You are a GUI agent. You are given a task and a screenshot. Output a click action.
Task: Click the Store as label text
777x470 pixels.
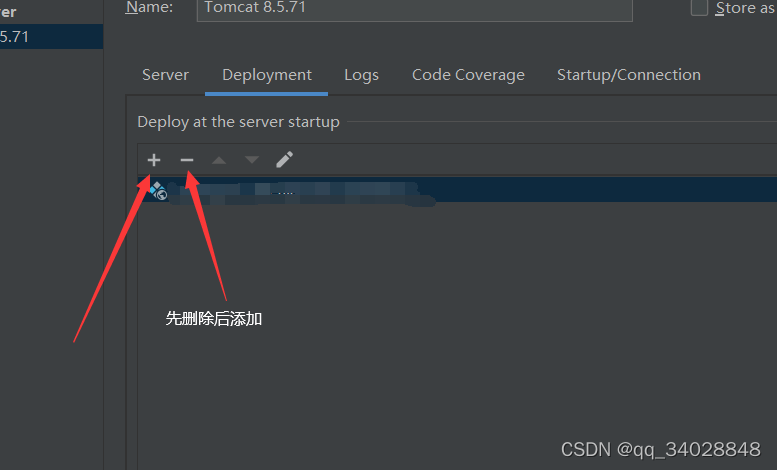[745, 7]
